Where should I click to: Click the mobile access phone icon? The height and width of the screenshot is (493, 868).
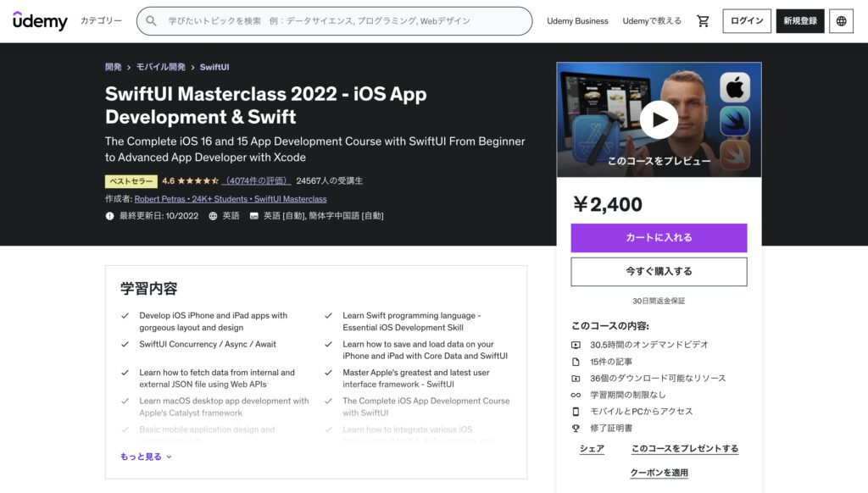pyautogui.click(x=576, y=412)
